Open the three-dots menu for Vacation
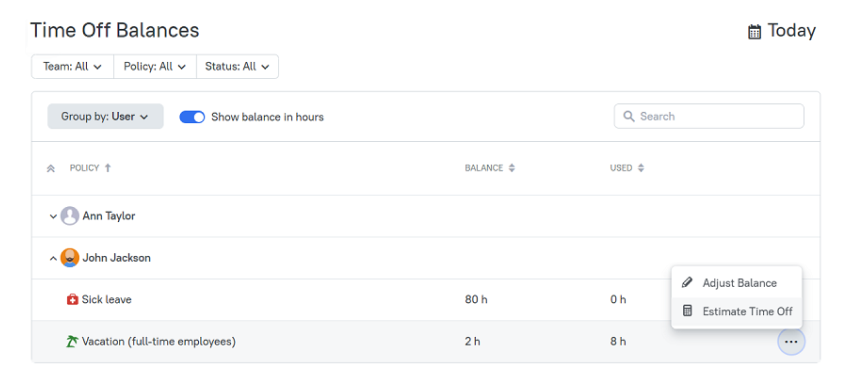This screenshot has height=382, width=850. [x=791, y=342]
